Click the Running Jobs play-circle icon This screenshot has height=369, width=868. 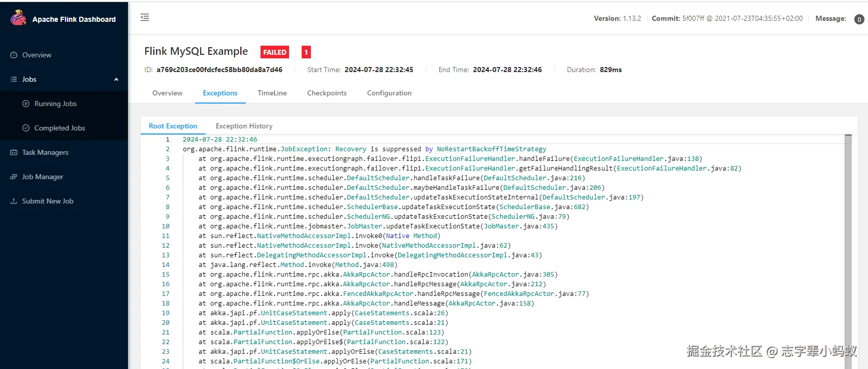click(x=26, y=104)
